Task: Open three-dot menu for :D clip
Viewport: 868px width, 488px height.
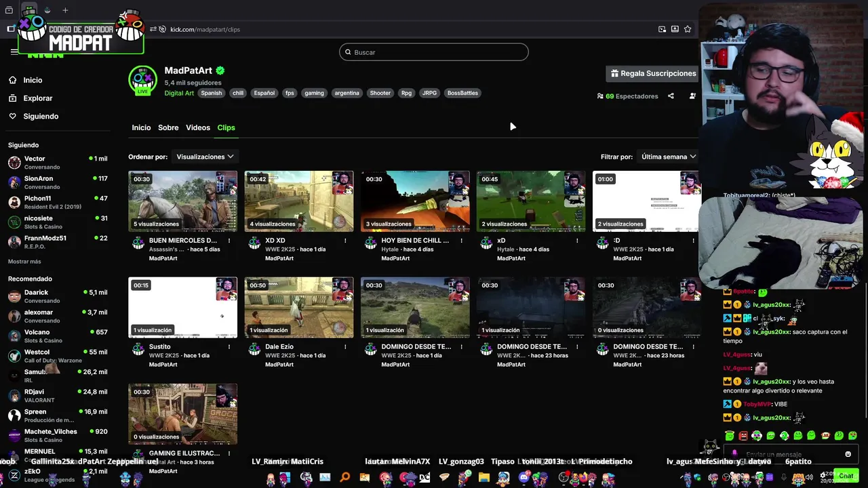Action: (693, 241)
